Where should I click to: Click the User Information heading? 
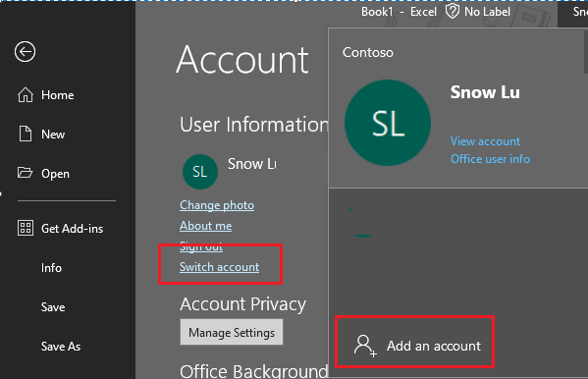254,125
